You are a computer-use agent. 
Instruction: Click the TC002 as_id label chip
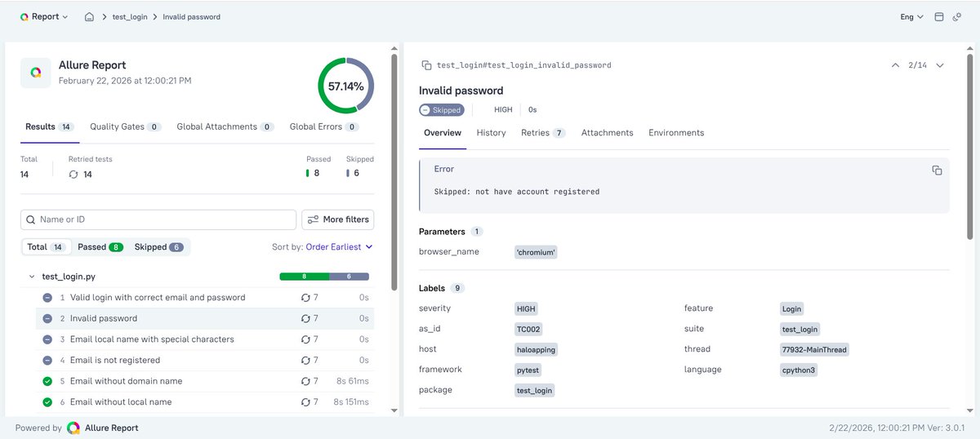[x=528, y=329]
